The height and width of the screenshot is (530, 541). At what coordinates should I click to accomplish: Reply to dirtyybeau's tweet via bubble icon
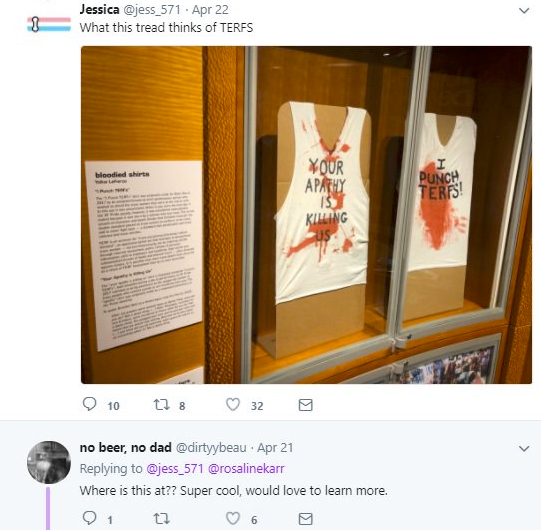pyautogui.click(x=90, y=518)
